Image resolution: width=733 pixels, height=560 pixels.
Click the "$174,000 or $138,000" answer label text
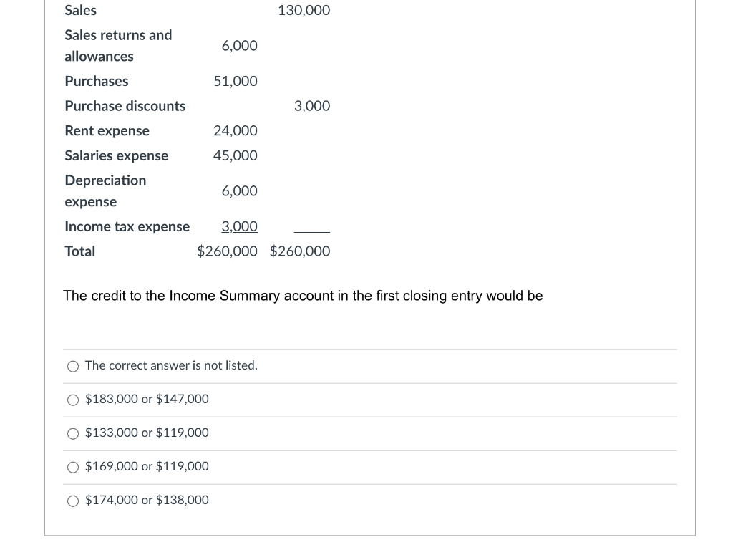click(147, 500)
